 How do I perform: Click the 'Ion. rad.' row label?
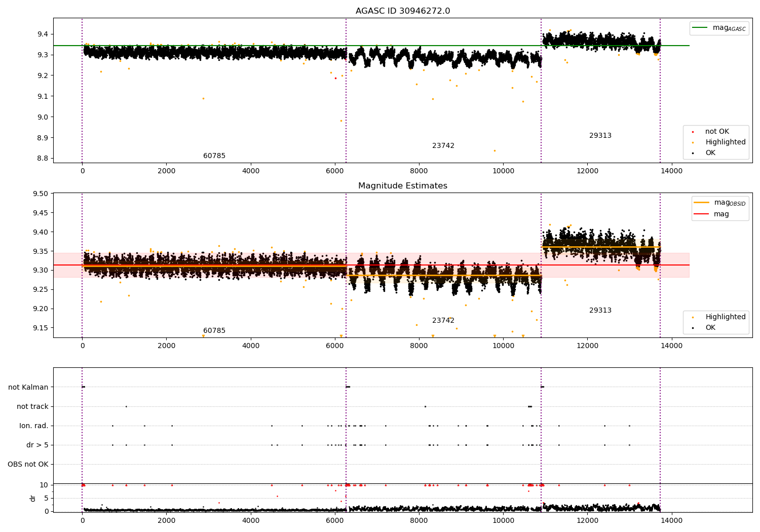pyautogui.click(x=34, y=426)
